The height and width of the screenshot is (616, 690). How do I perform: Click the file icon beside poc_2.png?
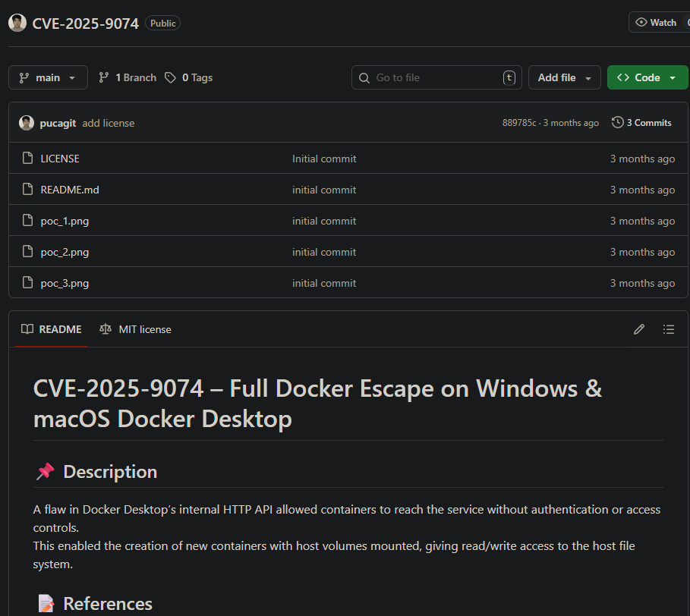(27, 252)
